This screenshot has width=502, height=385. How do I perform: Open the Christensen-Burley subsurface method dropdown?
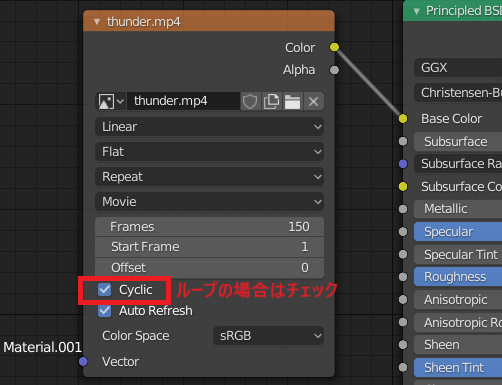(x=458, y=93)
